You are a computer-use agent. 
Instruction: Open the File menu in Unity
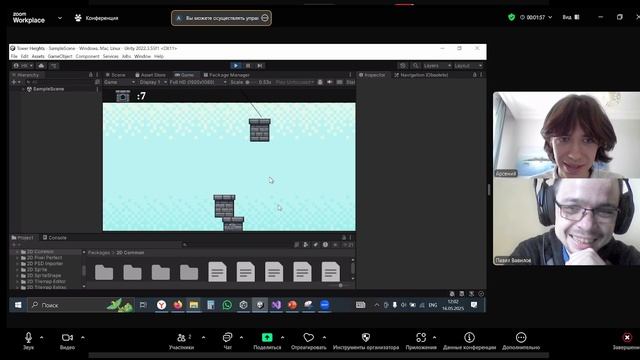pos(14,56)
